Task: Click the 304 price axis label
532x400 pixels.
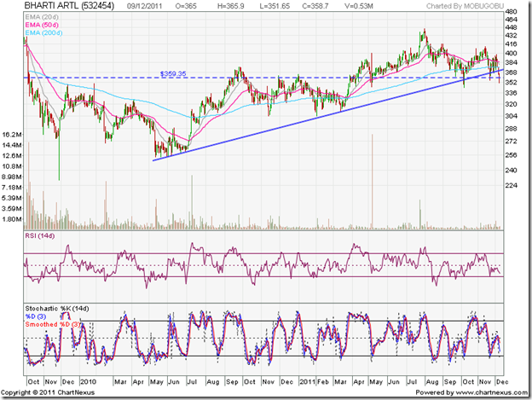Action: [511, 116]
